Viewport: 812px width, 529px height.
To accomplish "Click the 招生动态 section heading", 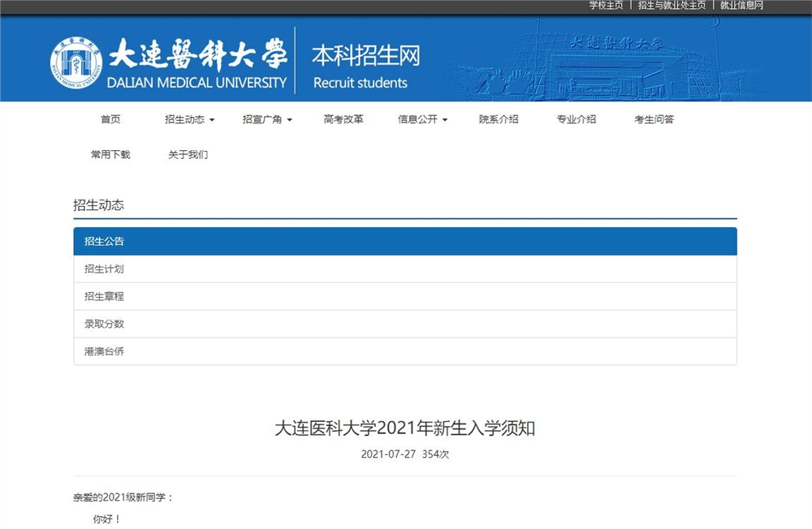I will click(x=98, y=205).
